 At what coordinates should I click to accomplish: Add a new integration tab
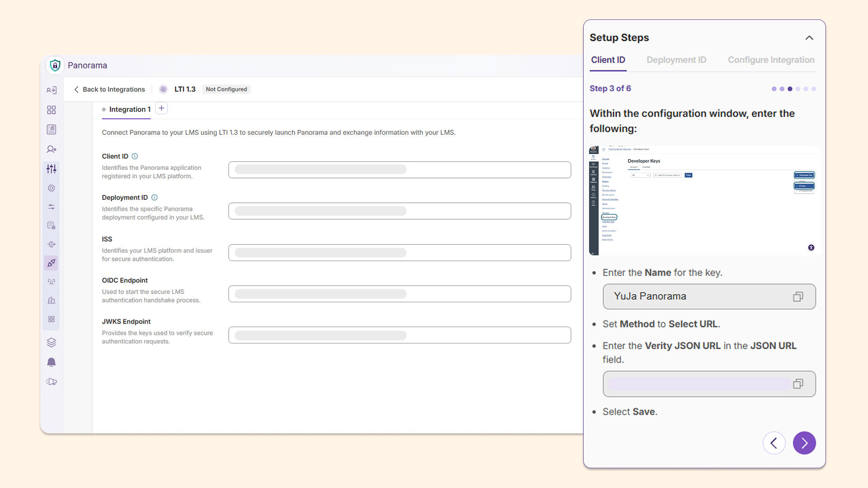[161, 108]
